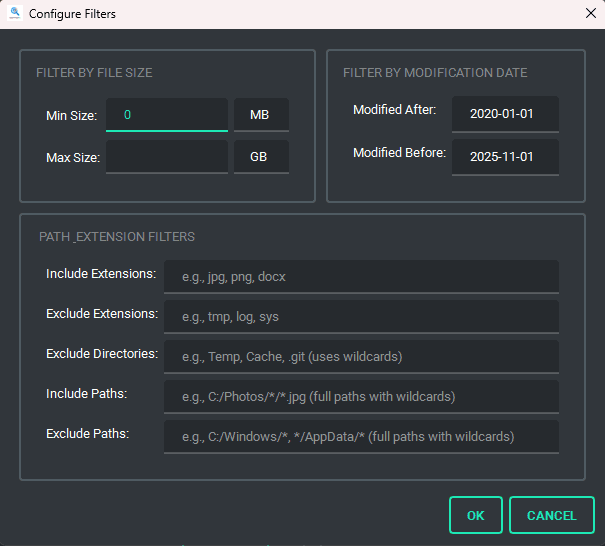Click the Min Size label
605x546 pixels.
coord(72,116)
